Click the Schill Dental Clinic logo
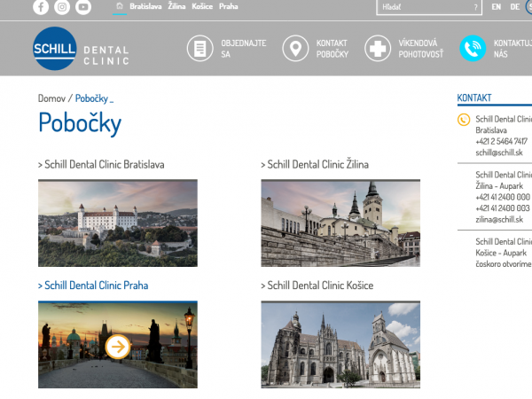 coord(81,49)
